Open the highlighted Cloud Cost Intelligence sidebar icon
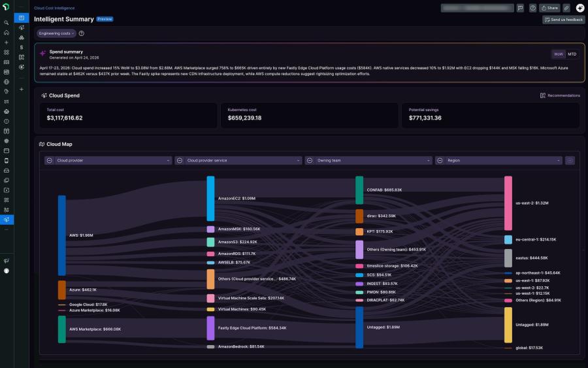Viewport: 588px width, 368px height. pos(7,220)
